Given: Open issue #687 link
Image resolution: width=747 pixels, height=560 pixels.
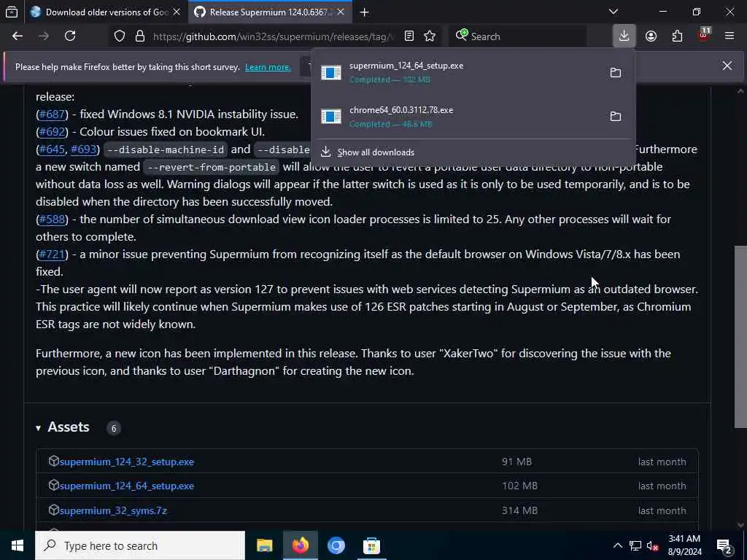Looking at the screenshot, I should (x=52, y=114).
